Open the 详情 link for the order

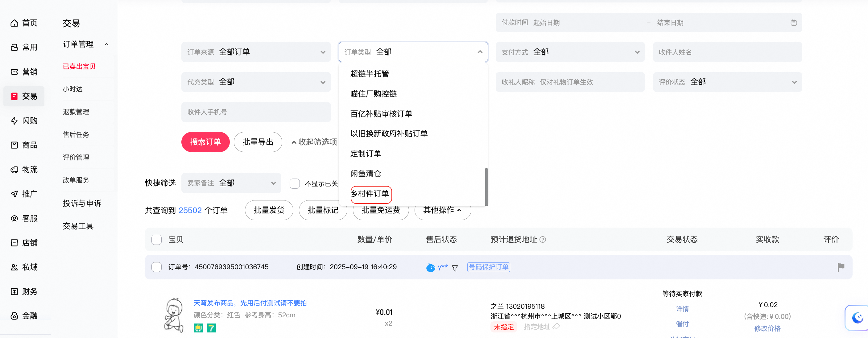click(x=682, y=309)
